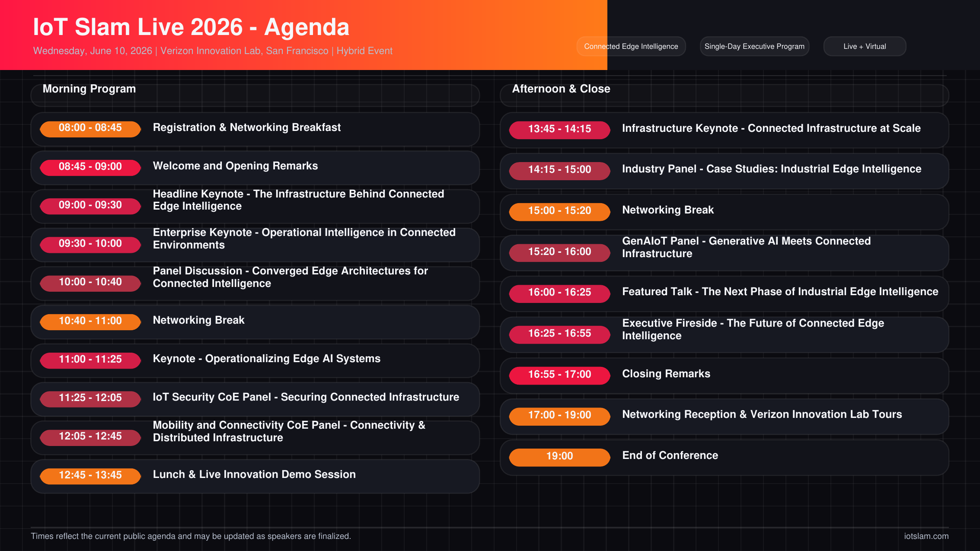
Task: Open the iotslam.com footer link
Action: pos(926,536)
